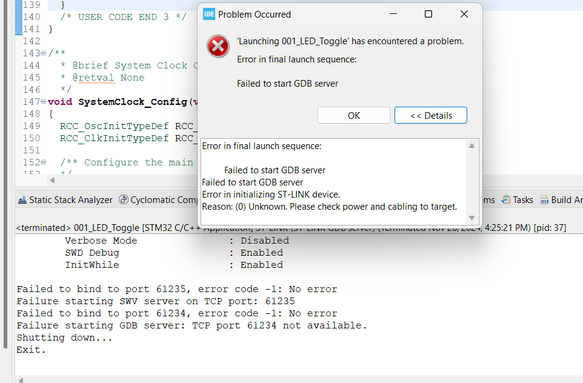Click the red error icon in dialog
Image resolution: width=583 pixels, height=383 pixels.
(218, 46)
